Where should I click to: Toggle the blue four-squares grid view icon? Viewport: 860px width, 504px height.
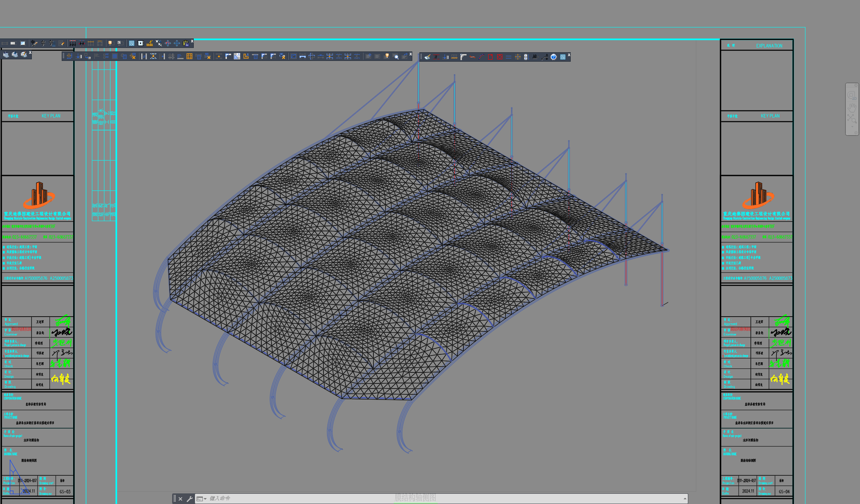click(132, 43)
